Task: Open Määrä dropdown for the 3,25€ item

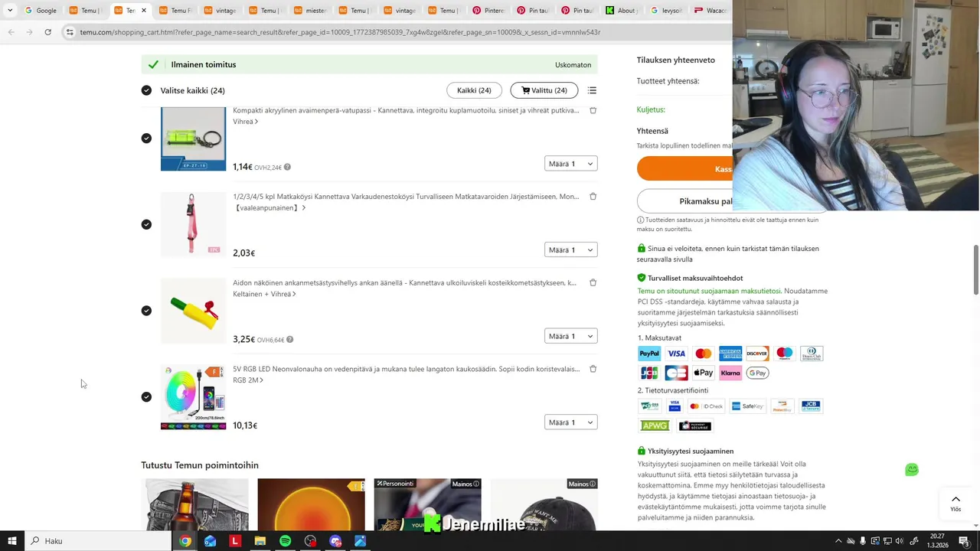Action: [x=570, y=336]
